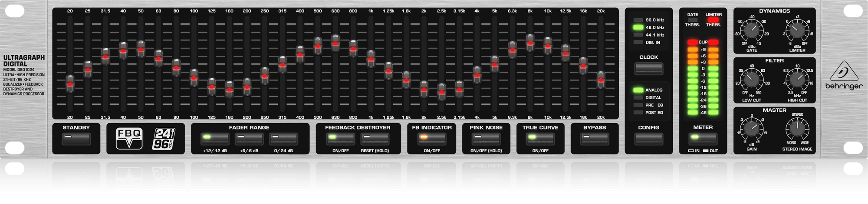Toggle TRUE CURVE ON/OFF button

pos(540,139)
